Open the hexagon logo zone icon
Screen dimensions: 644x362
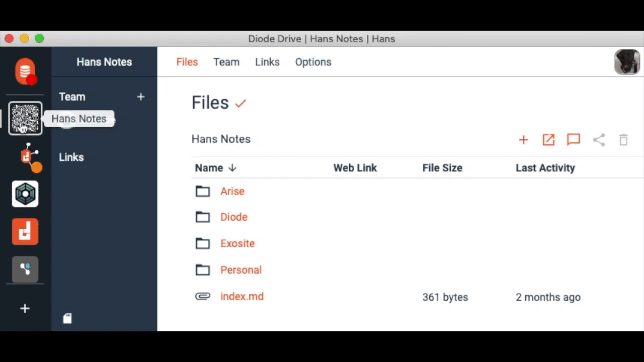[x=25, y=194]
